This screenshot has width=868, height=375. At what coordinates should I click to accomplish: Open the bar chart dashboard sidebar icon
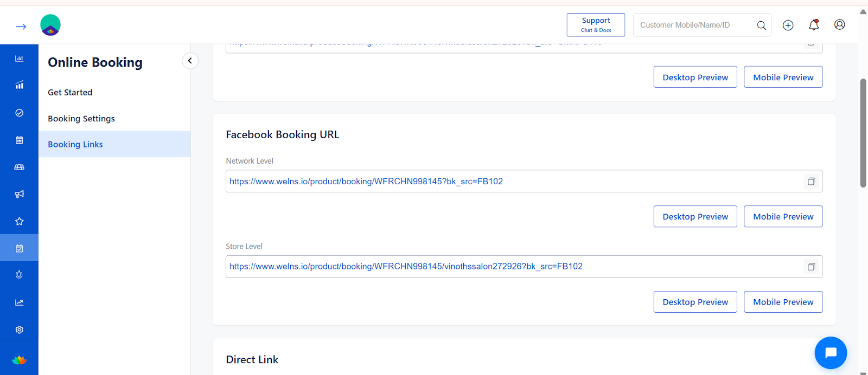pos(20,59)
